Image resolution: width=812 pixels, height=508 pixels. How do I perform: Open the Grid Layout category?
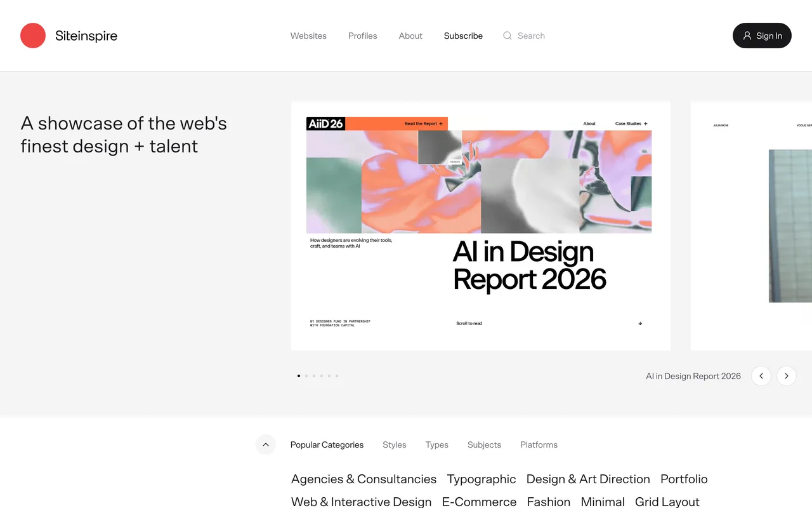(667, 502)
